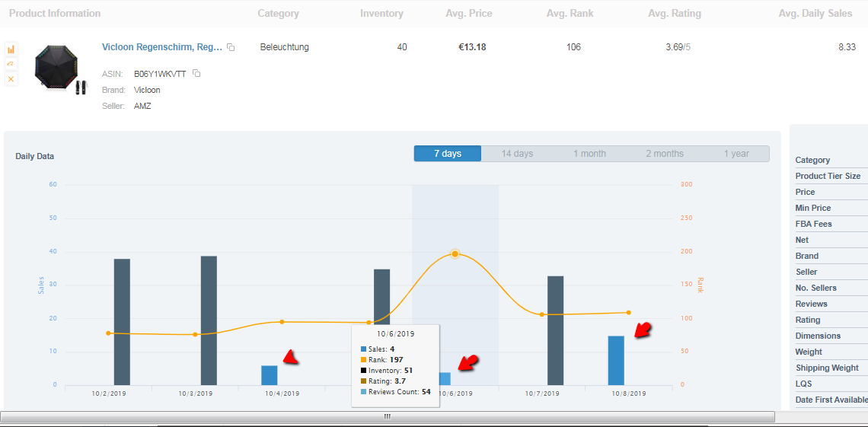The width and height of the screenshot is (868, 427).
Task: Sort by Avg. Daily Sales header
Action: (x=815, y=13)
